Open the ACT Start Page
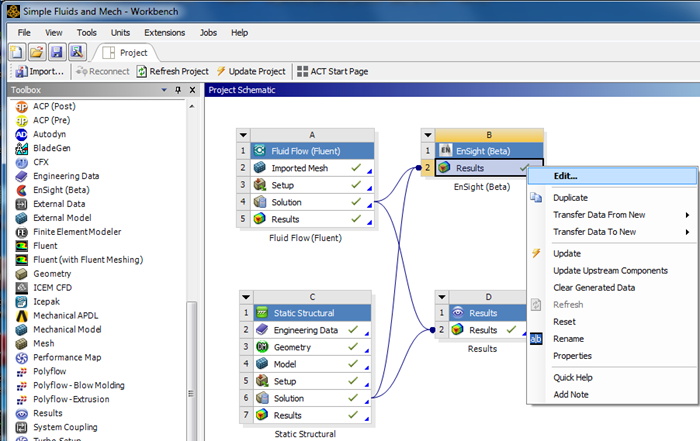 coord(333,71)
